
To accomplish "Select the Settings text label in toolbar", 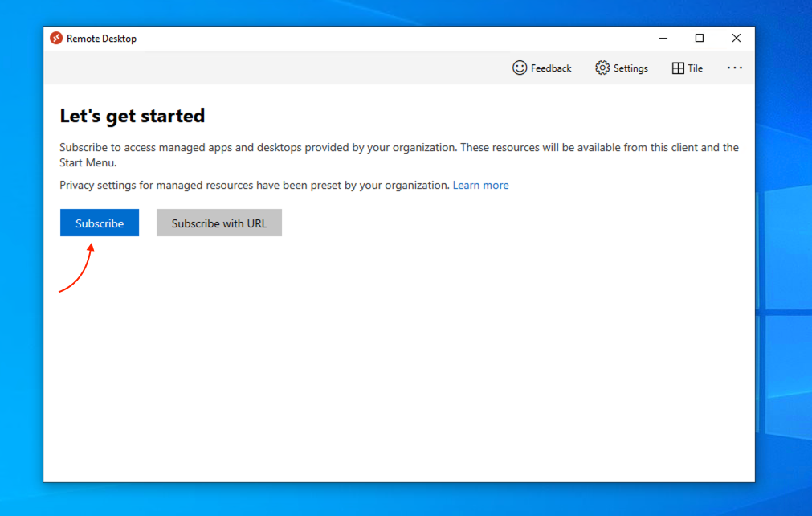I will pos(630,69).
